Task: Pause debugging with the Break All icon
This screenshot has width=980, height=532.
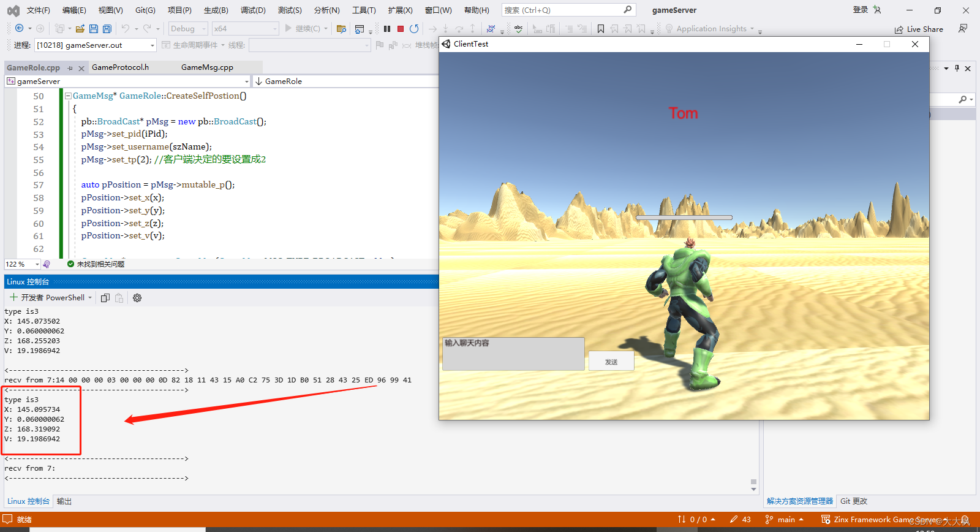Action: 387,29
